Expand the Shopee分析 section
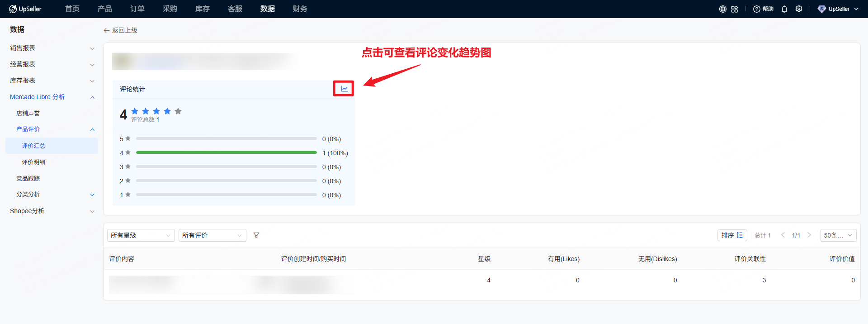The width and height of the screenshot is (868, 324). click(52, 211)
